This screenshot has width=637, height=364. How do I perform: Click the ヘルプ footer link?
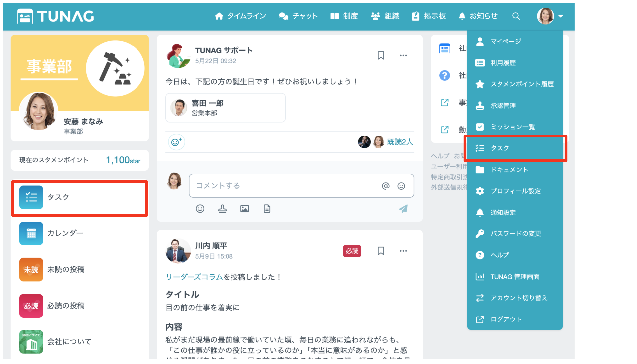tap(440, 156)
